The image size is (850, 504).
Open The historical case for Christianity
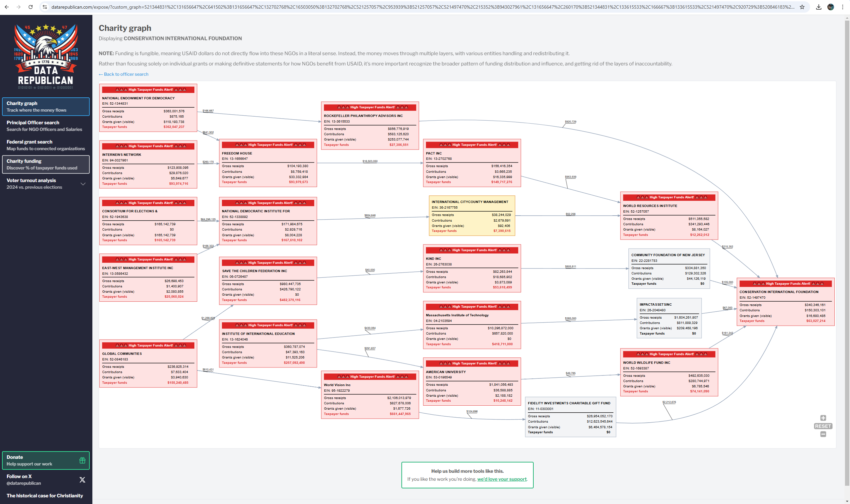coord(45,496)
